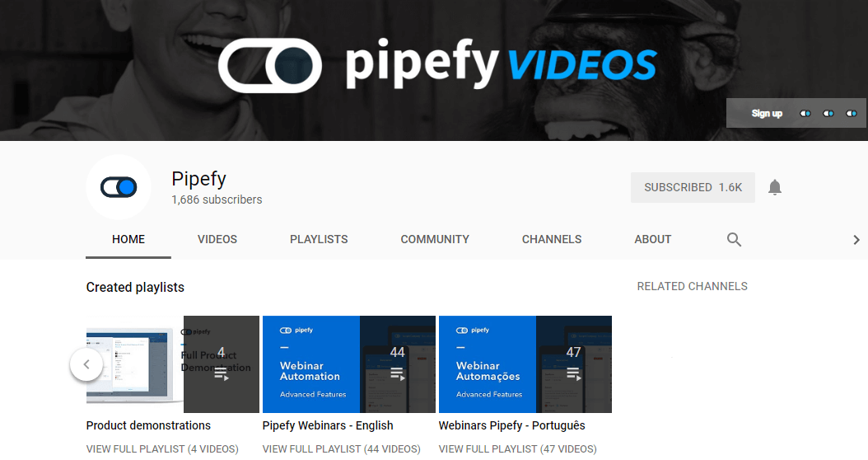
Task: View full playlist (4 videos)
Action: [x=162, y=449]
